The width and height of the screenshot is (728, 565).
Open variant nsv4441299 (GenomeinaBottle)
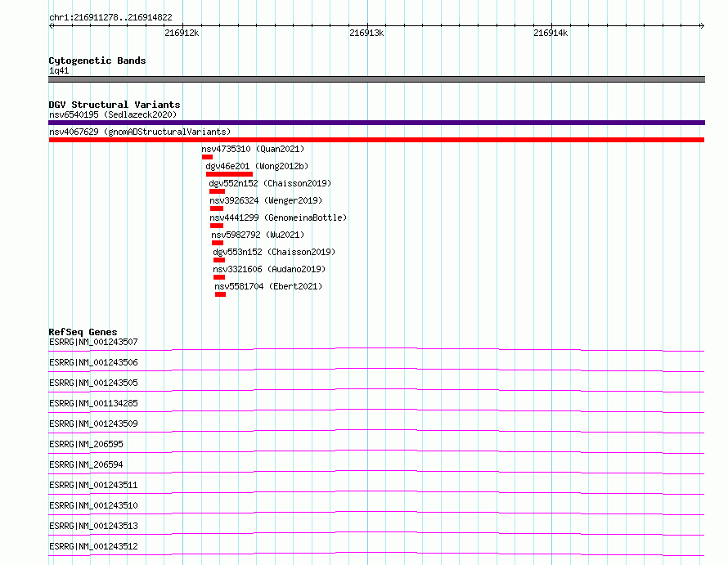(x=278, y=217)
